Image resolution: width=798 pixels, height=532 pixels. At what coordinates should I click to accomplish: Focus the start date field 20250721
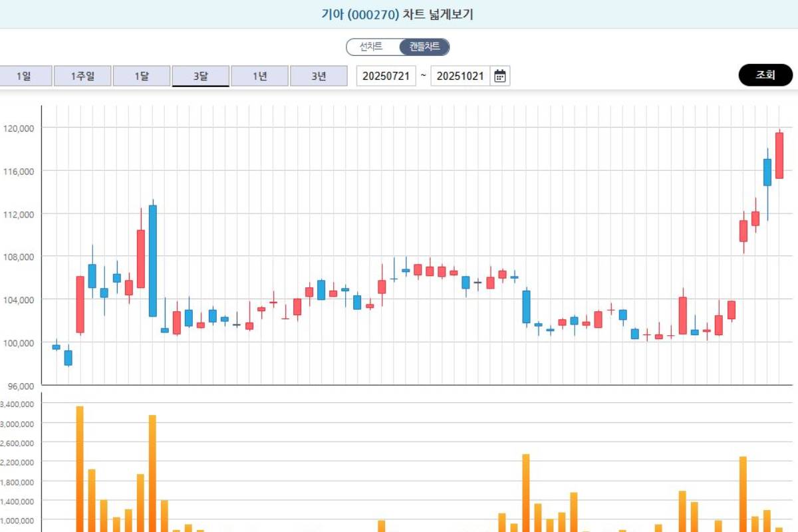[386, 76]
